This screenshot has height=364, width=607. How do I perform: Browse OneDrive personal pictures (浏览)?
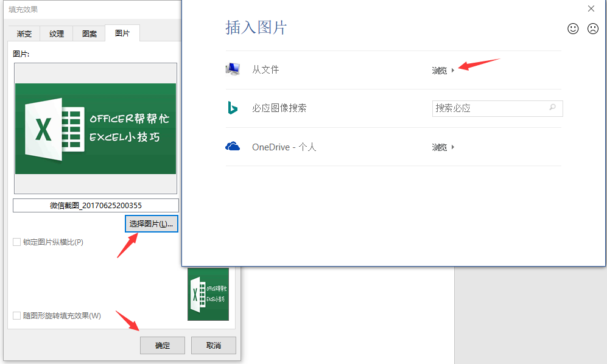(443, 147)
